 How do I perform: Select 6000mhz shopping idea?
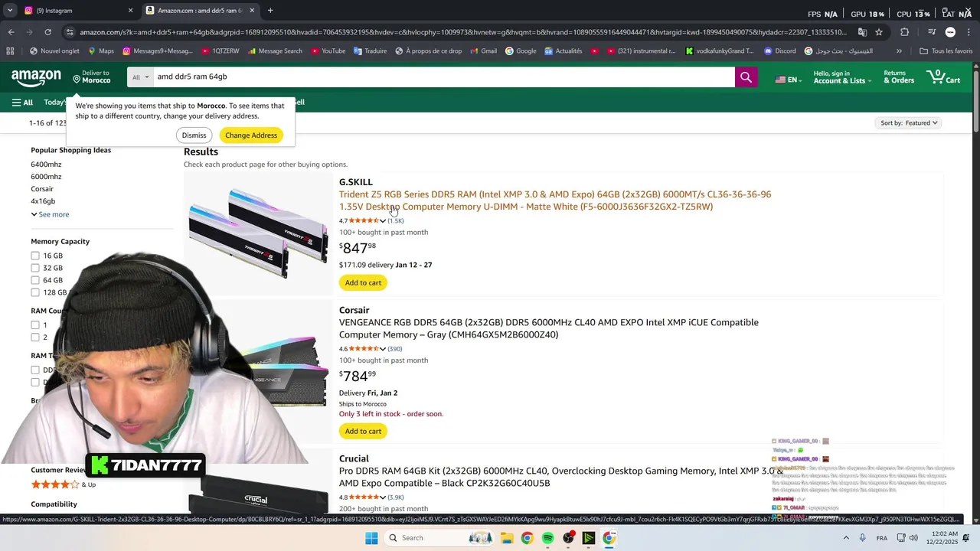46,177
